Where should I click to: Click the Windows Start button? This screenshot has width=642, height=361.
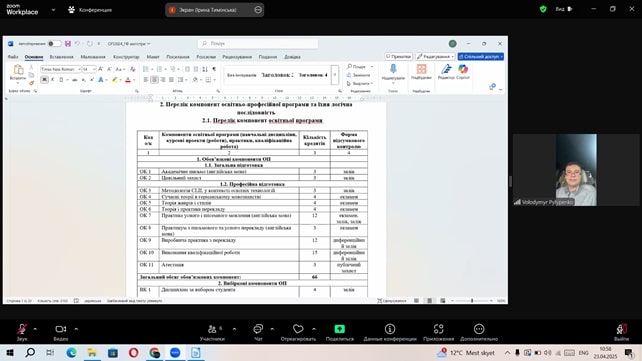10,352
